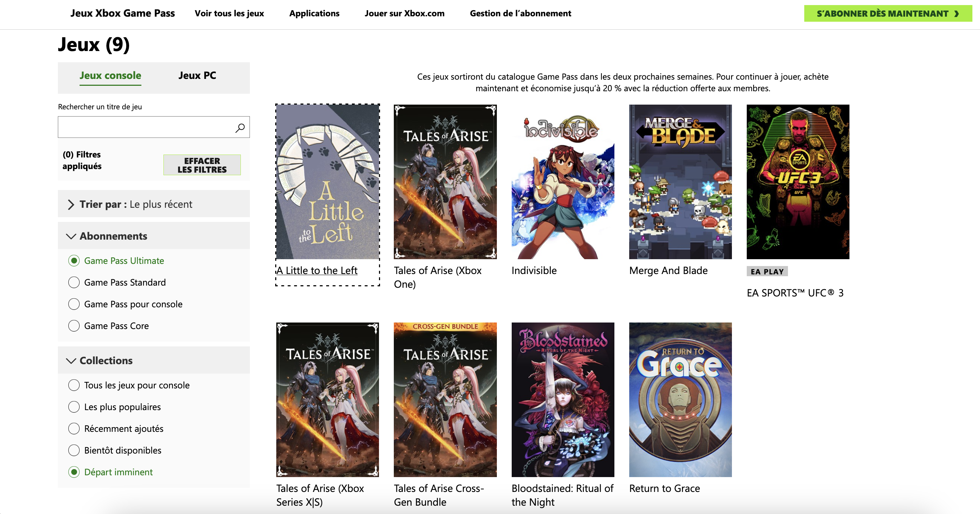Open the Bloodstained Ritual of the Night cover

click(x=562, y=399)
